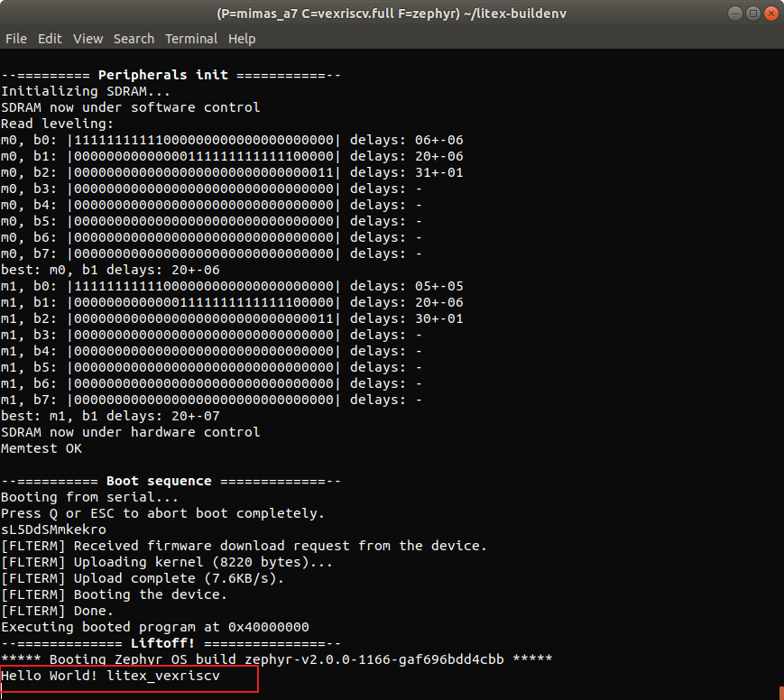Click the litex-buildenv window title bar text
Image resolution: width=784 pixels, height=700 pixels.
392,14
